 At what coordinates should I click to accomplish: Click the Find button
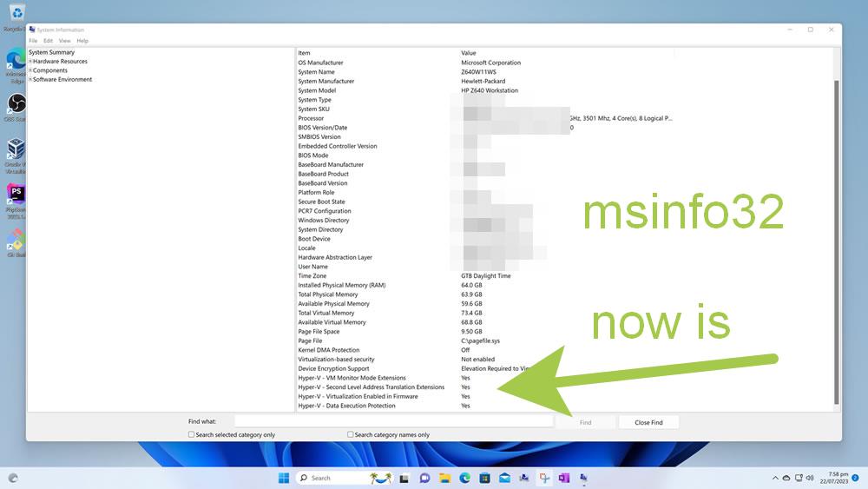[x=585, y=422]
